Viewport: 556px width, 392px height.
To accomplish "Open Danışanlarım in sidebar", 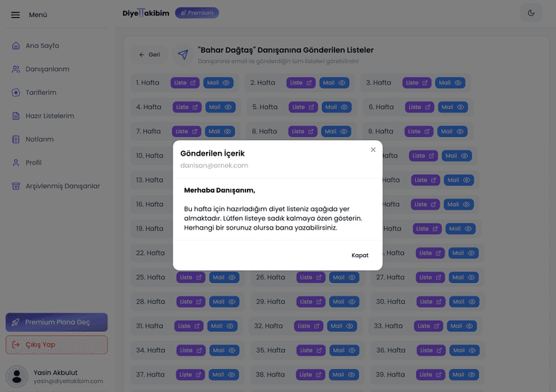I will 47,69.
